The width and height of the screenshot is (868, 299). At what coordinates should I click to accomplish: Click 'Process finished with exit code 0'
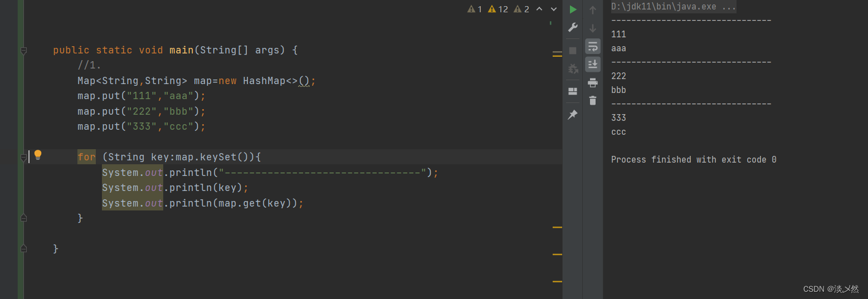point(694,160)
